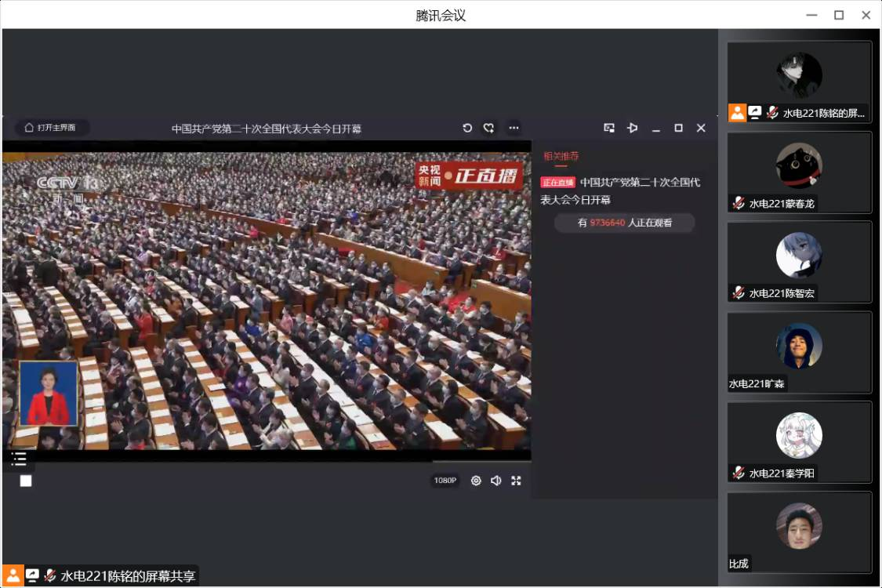Click the 水电221陈铭的屏幕共享 label
This screenshot has width=882, height=588.
tap(128, 576)
